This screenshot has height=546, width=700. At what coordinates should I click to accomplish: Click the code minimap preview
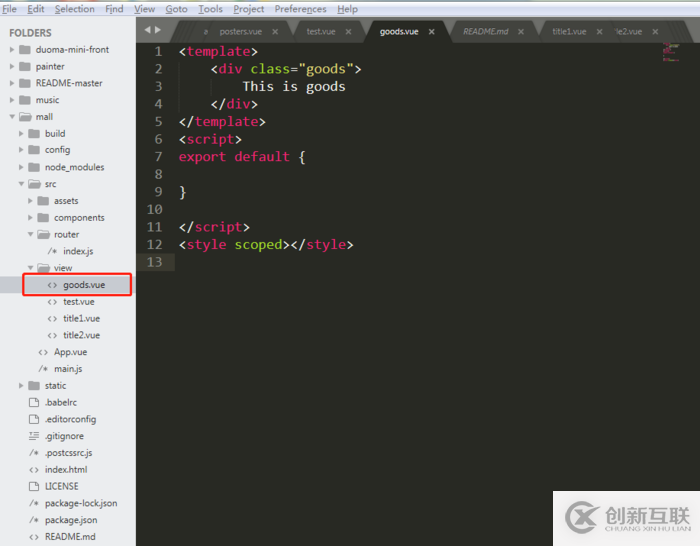click(x=671, y=52)
